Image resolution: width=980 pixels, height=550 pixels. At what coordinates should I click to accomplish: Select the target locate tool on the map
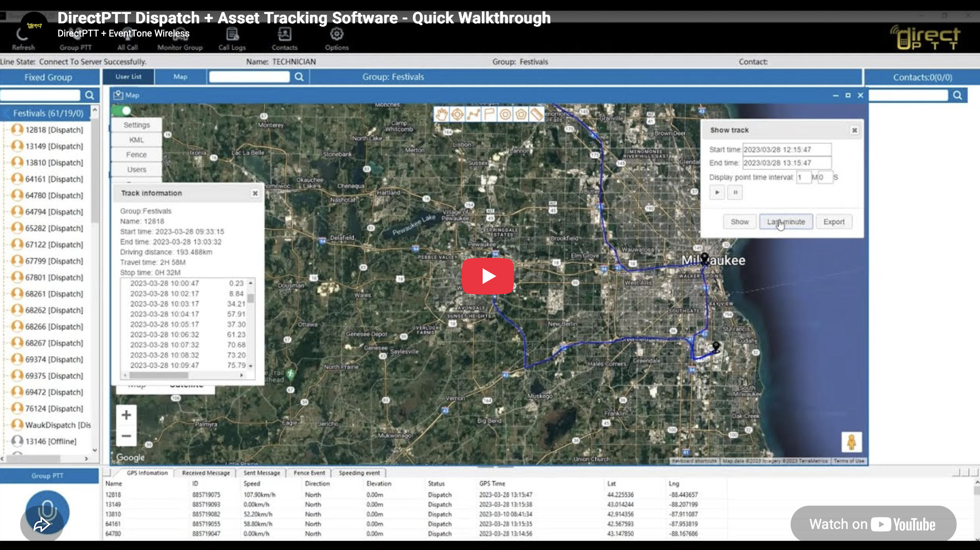(458, 114)
